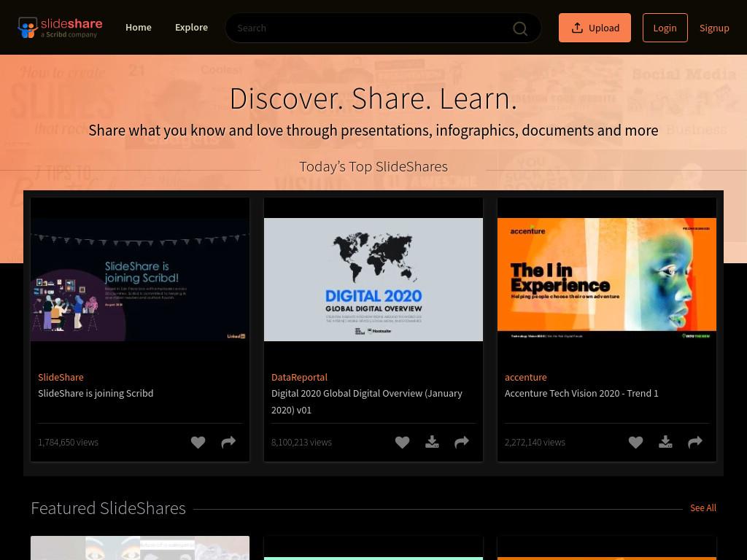Open the DataReportal author link
747x560 pixels.
tap(299, 377)
